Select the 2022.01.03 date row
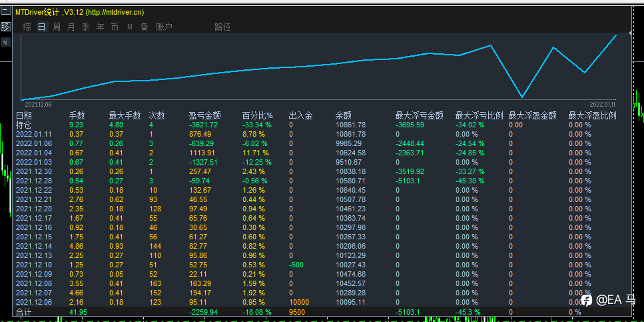The width and height of the screenshot is (644, 322). (322, 162)
